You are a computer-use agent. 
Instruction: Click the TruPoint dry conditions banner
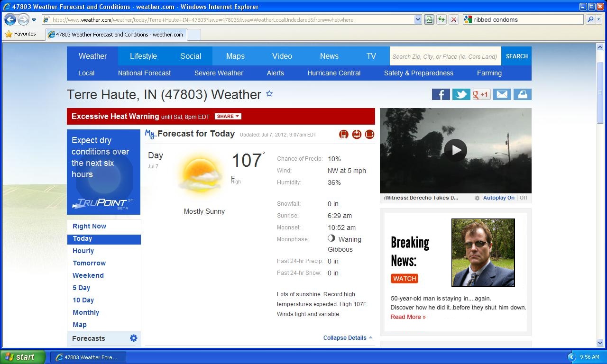[x=103, y=172]
